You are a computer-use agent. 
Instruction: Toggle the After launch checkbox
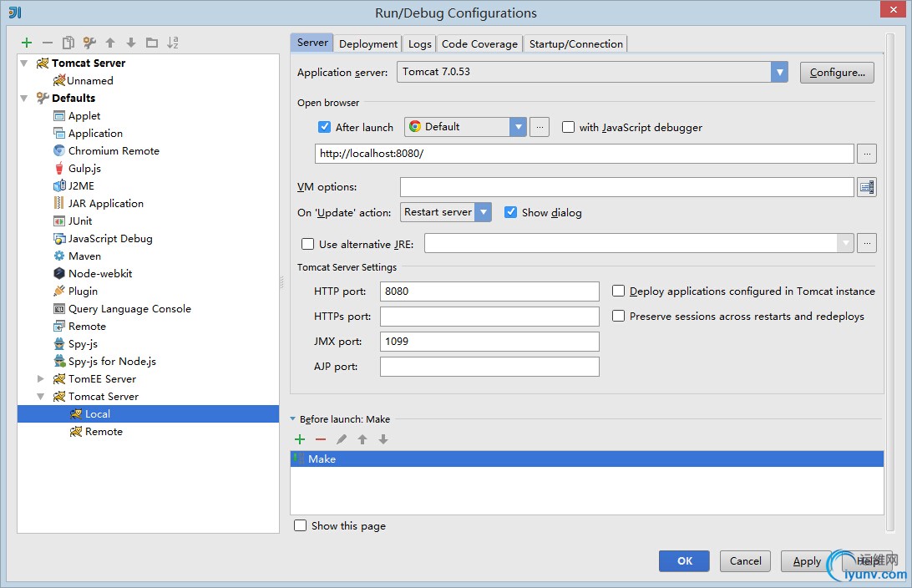point(325,127)
